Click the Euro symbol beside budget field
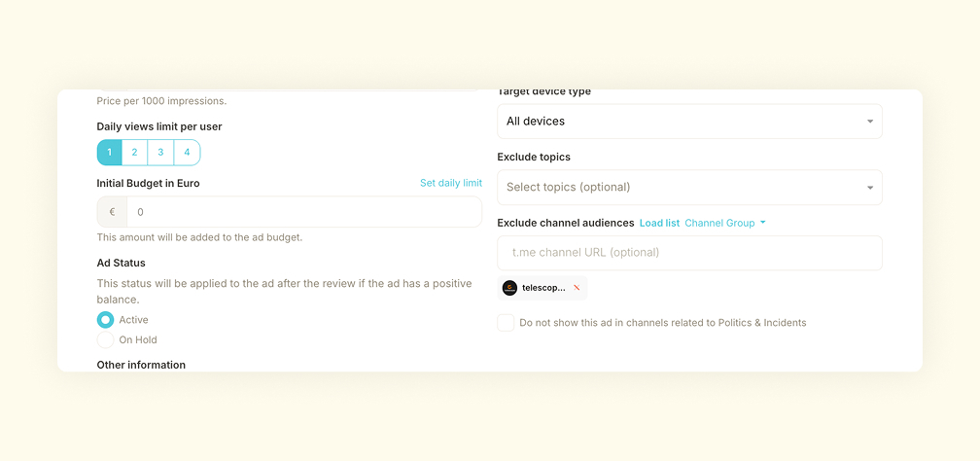 (x=112, y=212)
